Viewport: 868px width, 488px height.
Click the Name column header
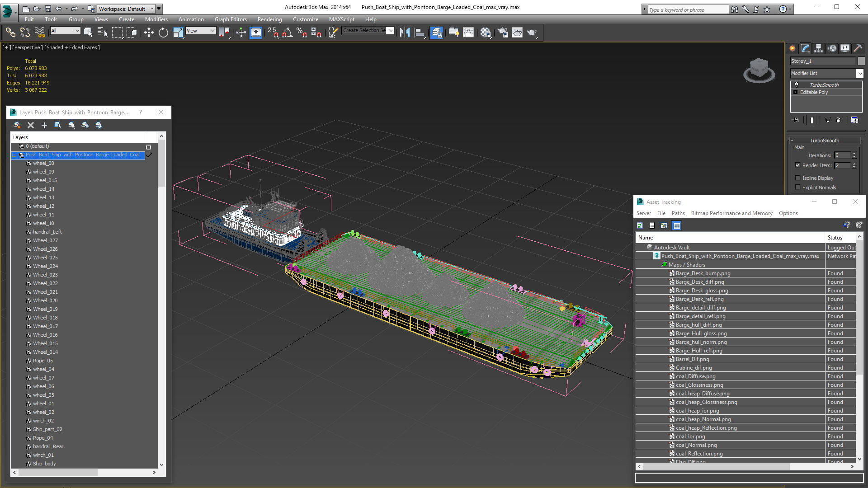[730, 238]
